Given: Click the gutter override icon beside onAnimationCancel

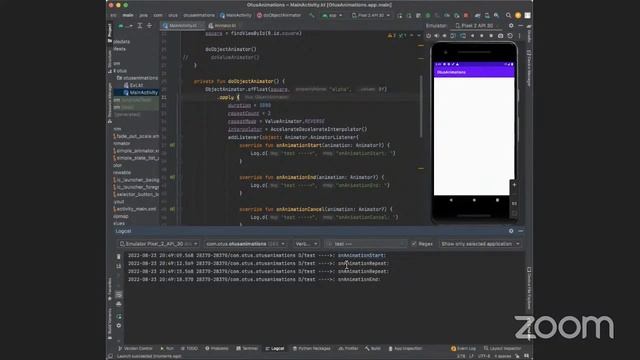Looking at the screenshot, I should (172, 209).
